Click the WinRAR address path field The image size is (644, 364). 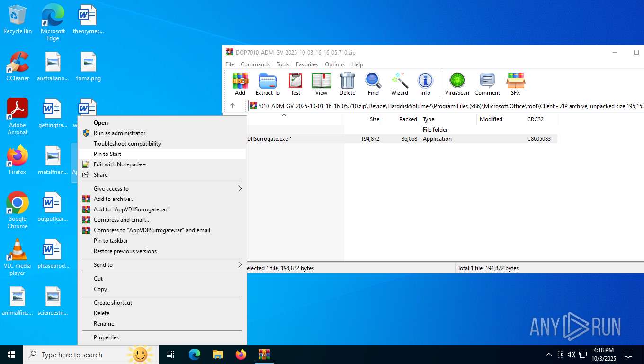pos(446,106)
